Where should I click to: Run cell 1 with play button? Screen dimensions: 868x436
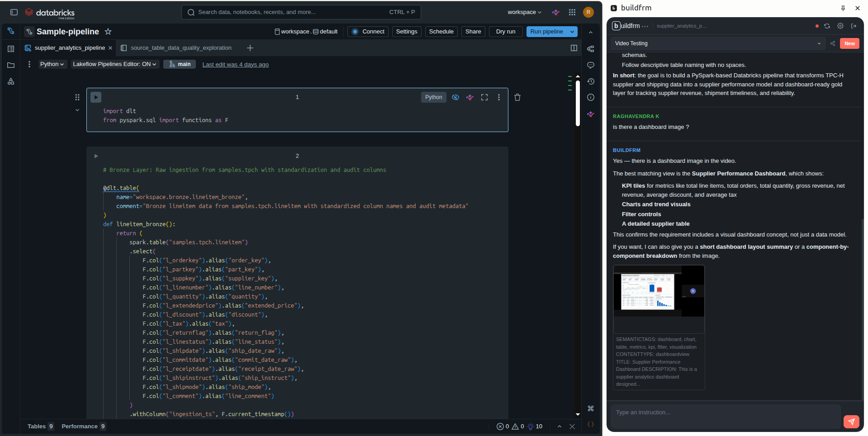[x=96, y=97]
